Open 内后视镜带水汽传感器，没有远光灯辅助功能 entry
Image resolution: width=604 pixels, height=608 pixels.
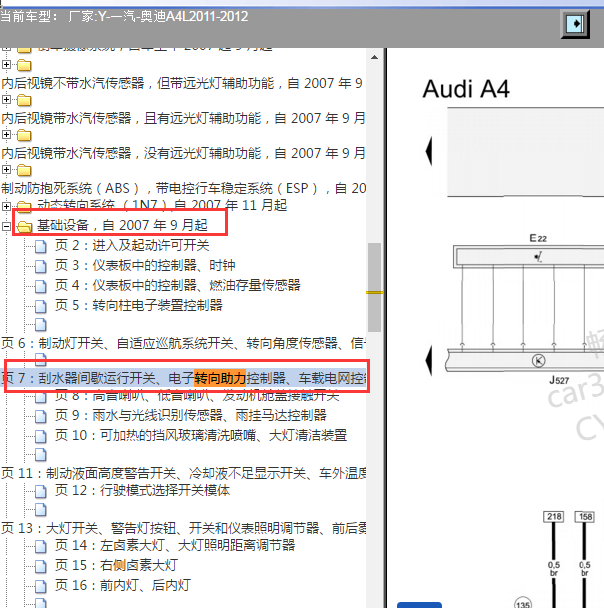183,153
